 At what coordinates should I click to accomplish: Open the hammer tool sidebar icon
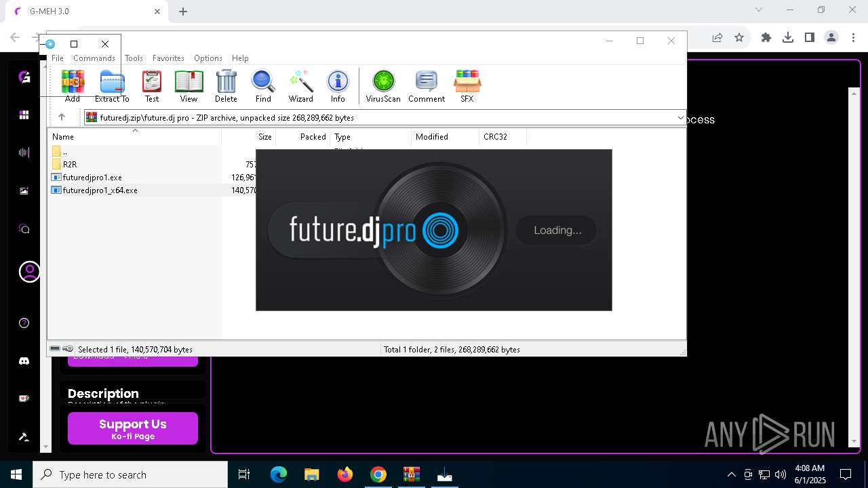point(24,437)
